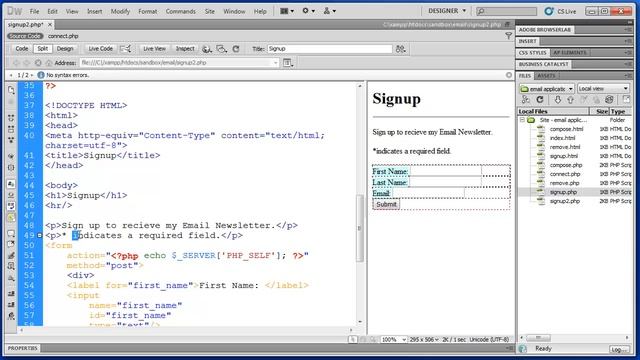Open the Local view dropdown
This screenshot has width=640, height=360.
(x=603, y=89)
